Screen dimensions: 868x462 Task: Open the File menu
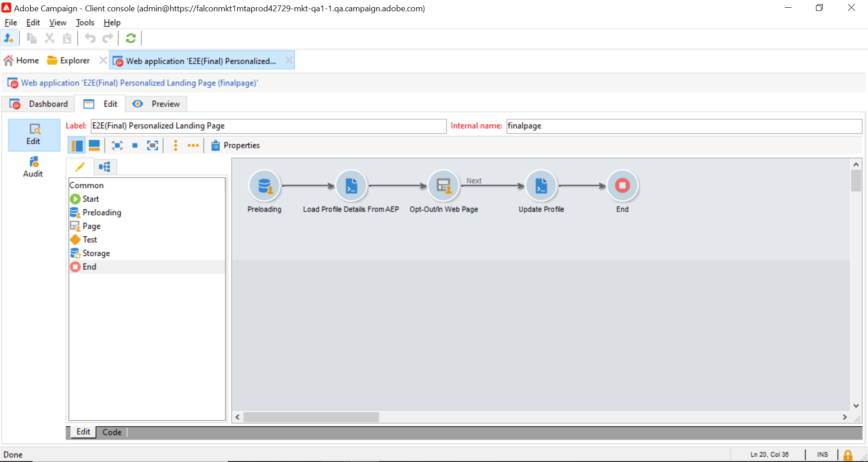tap(11, 23)
